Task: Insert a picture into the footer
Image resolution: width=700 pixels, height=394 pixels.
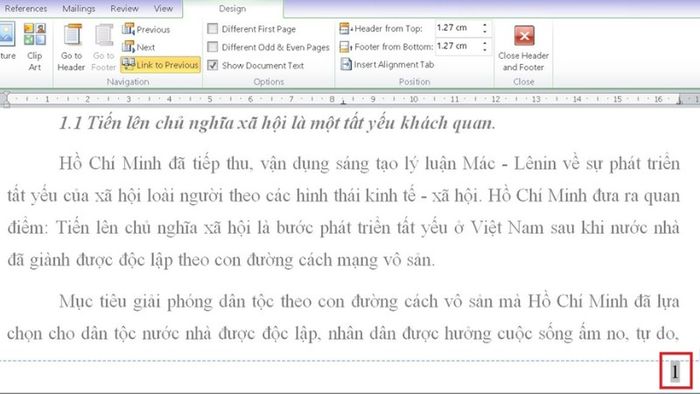Action: point(8,42)
